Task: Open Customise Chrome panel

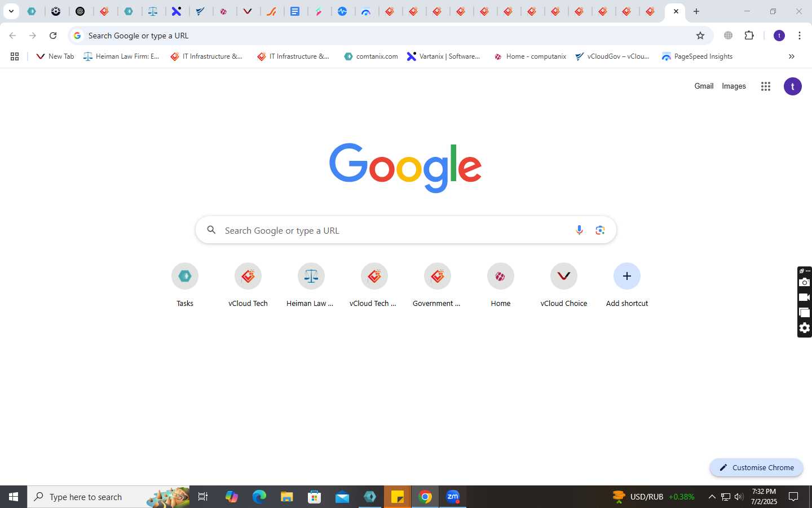Action: (756, 467)
